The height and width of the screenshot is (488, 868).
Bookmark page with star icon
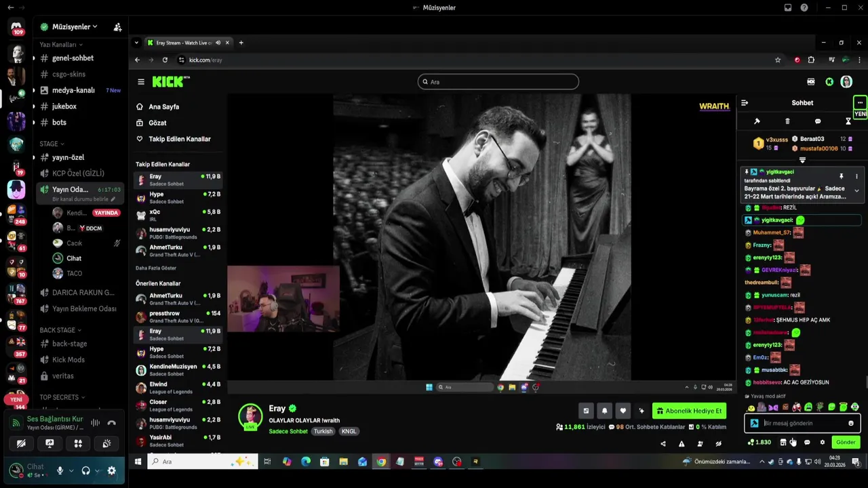point(778,60)
